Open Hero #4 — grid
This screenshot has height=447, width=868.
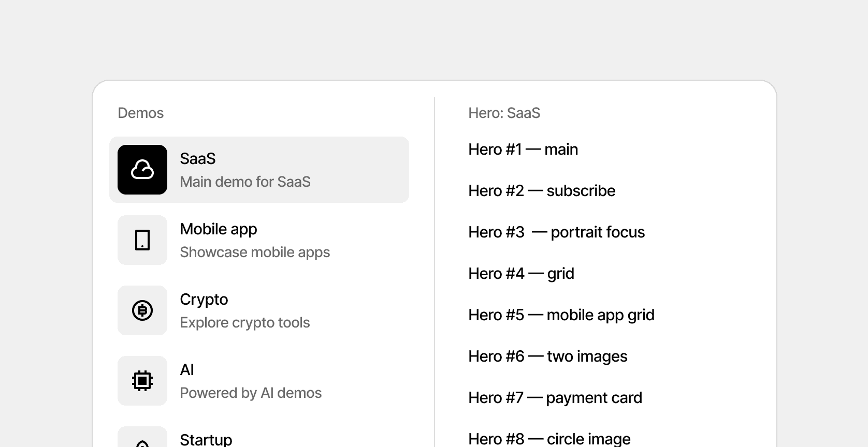(522, 273)
